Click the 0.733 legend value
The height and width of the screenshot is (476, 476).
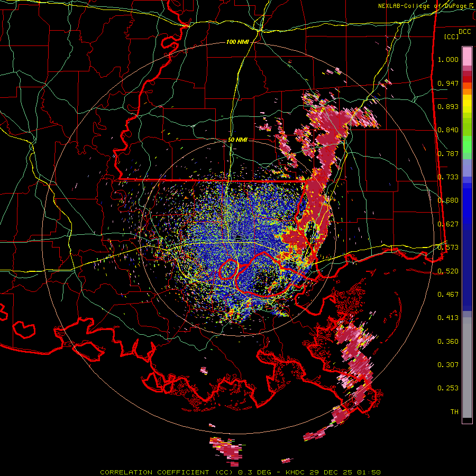(448, 177)
